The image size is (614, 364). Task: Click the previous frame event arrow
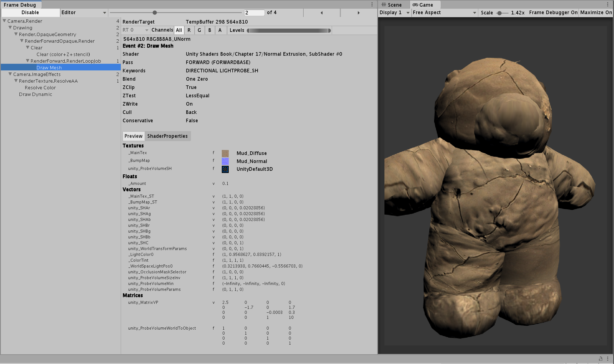coord(322,13)
